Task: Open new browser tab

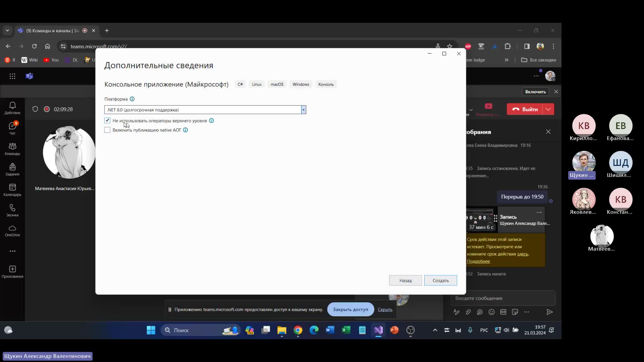Action: [107, 31]
